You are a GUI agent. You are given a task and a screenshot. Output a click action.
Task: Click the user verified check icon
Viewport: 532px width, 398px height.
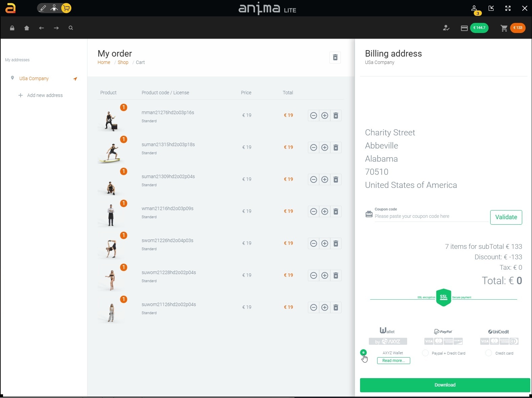point(446,28)
